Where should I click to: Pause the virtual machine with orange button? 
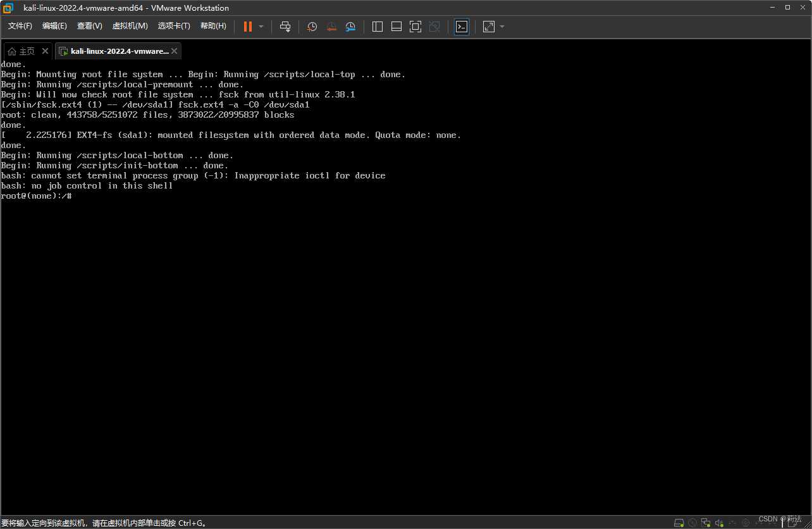click(248, 27)
